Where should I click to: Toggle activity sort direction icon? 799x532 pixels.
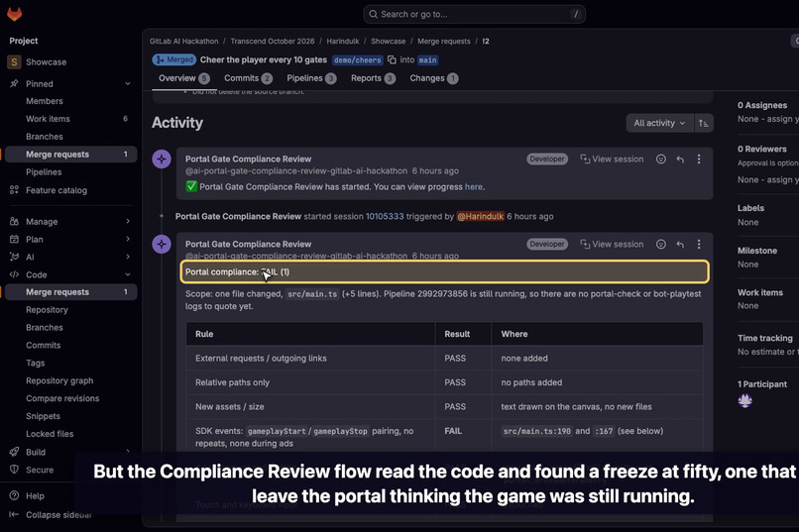pos(704,123)
